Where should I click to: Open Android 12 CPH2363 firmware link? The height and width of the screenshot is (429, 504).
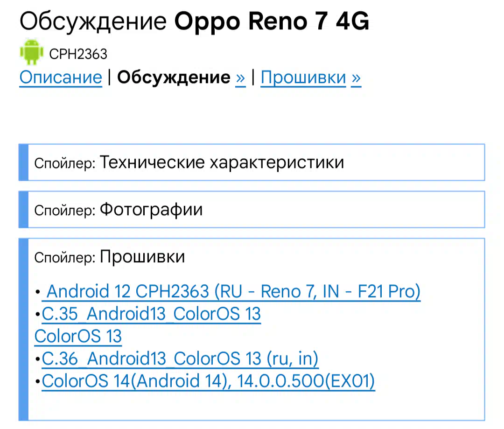(231, 291)
